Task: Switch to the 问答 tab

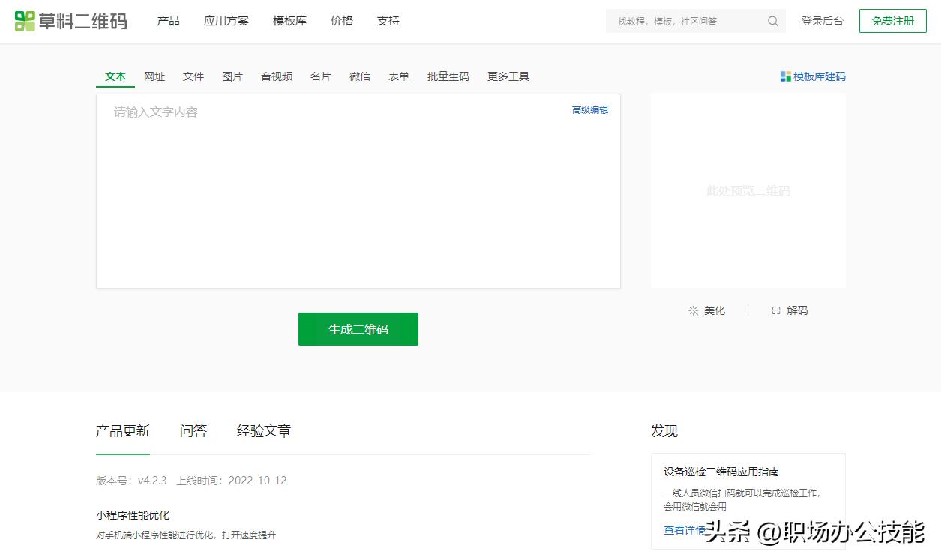Action: [x=193, y=430]
